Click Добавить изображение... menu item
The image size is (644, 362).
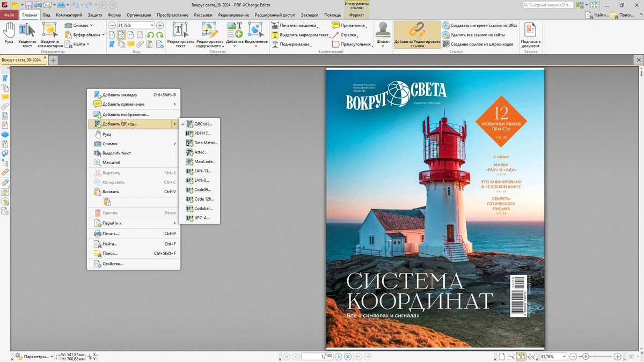point(134,114)
